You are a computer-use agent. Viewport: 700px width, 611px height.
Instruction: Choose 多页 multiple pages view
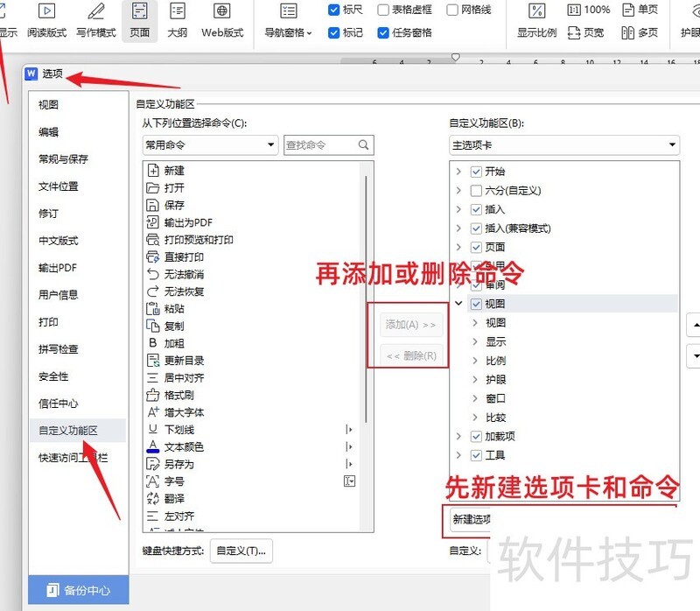tap(640, 32)
